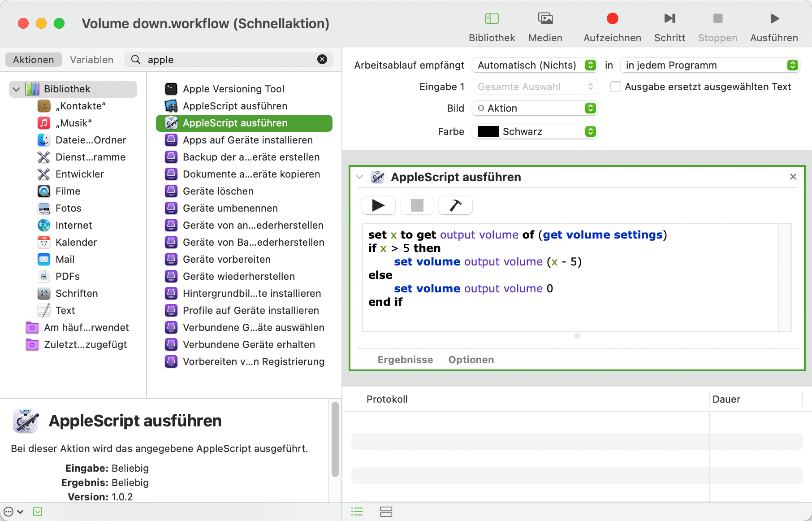Select Geräte umbenennen action
This screenshot has height=521, width=812.
(244, 208)
